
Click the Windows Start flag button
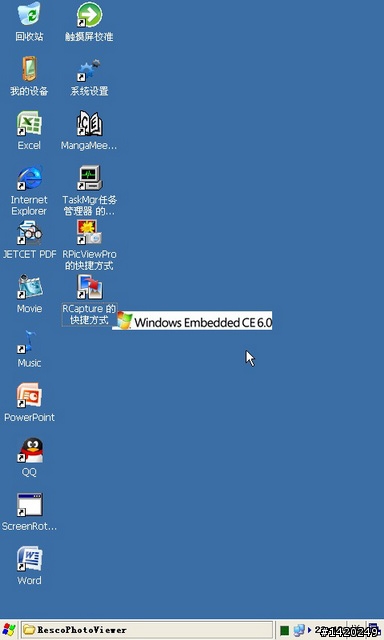coord(9,630)
